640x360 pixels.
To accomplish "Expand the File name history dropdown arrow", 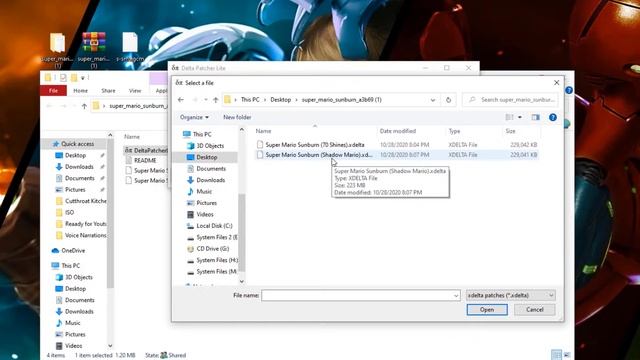I will [456, 296].
